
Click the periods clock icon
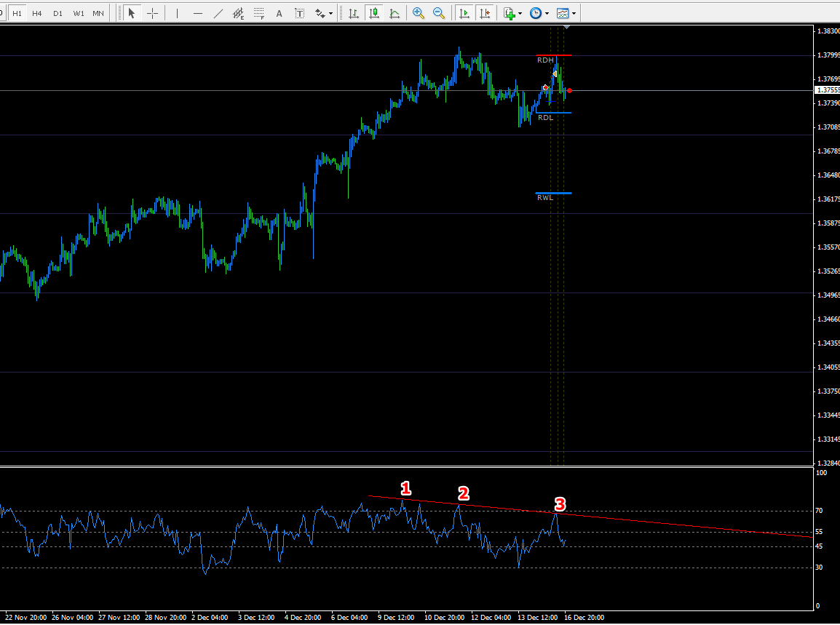click(536, 13)
